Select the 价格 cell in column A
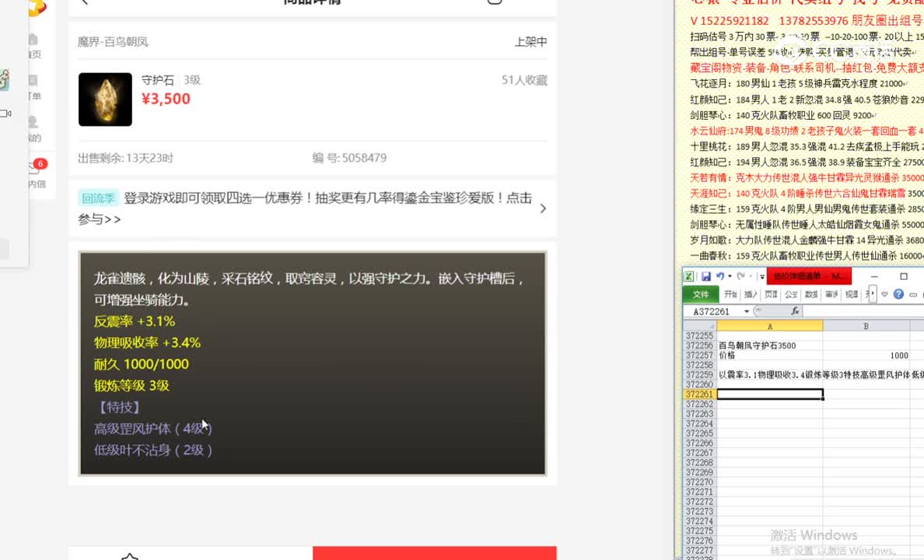Screen dimensions: 924x560 click(x=769, y=355)
